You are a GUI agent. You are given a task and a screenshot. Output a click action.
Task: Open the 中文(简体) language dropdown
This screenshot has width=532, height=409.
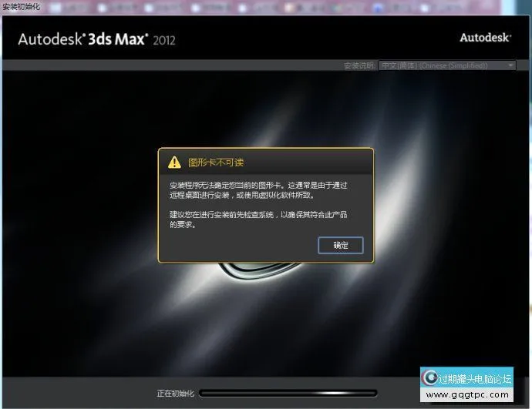[442, 66]
